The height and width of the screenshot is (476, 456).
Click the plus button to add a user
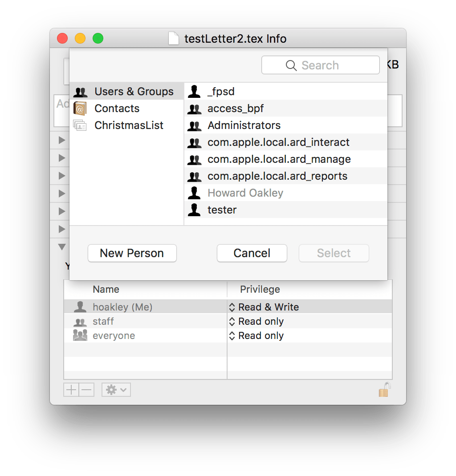pos(71,390)
